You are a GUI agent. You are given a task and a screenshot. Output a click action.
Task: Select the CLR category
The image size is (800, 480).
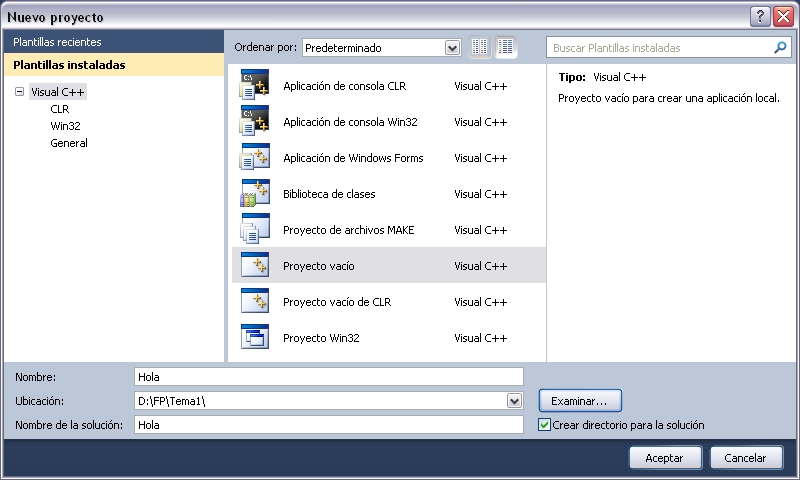[60, 109]
